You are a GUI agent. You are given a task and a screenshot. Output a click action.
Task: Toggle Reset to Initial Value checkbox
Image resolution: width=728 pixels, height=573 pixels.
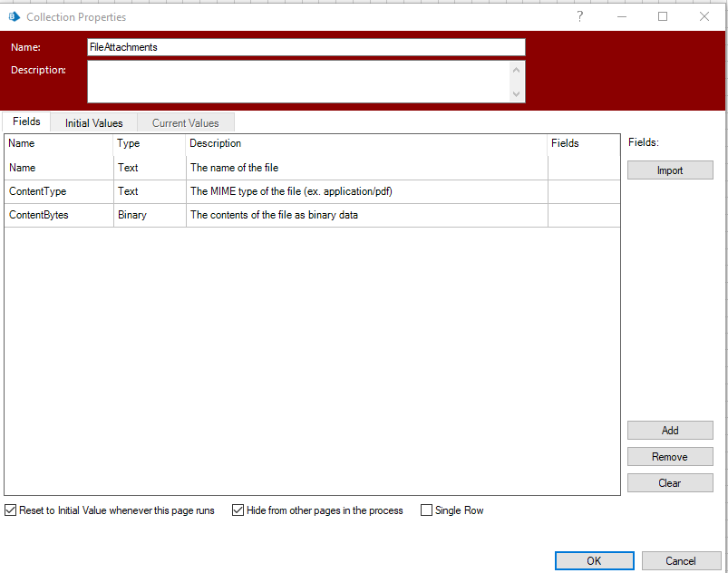tap(11, 510)
